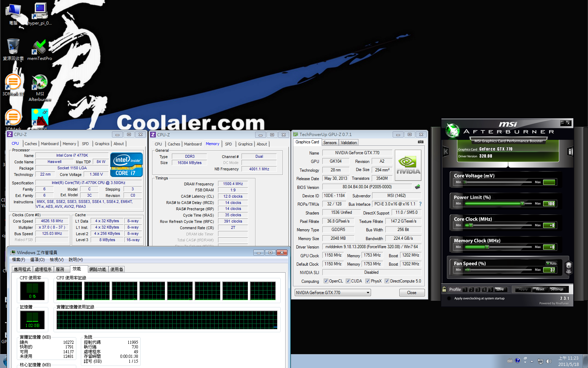Click the GPU-Z screenshot camera icon

421,142
